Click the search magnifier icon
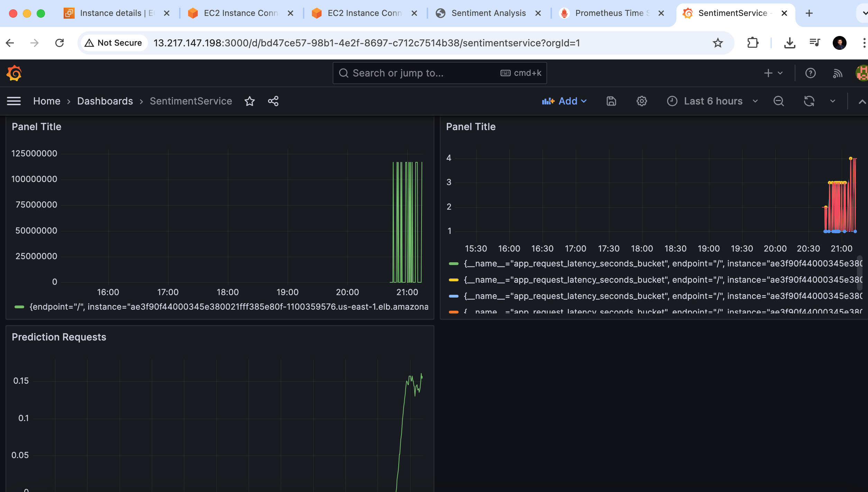Viewport: 868px width, 492px height. [343, 73]
